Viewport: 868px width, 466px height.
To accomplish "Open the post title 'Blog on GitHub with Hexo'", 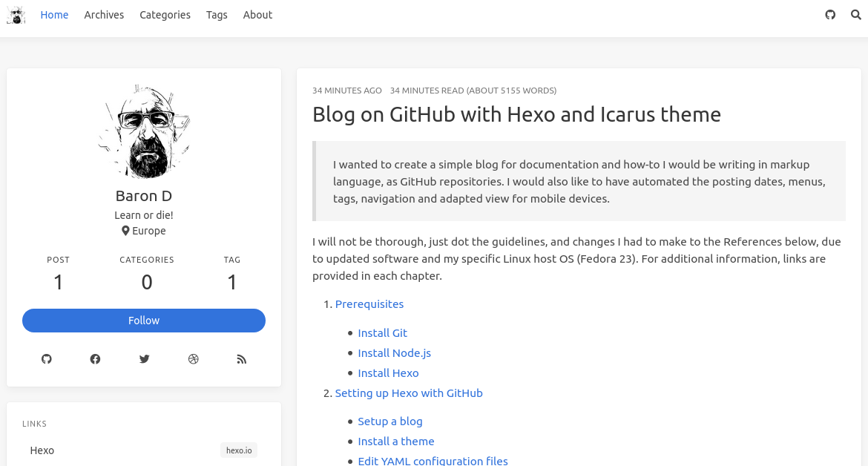I will click(x=516, y=114).
